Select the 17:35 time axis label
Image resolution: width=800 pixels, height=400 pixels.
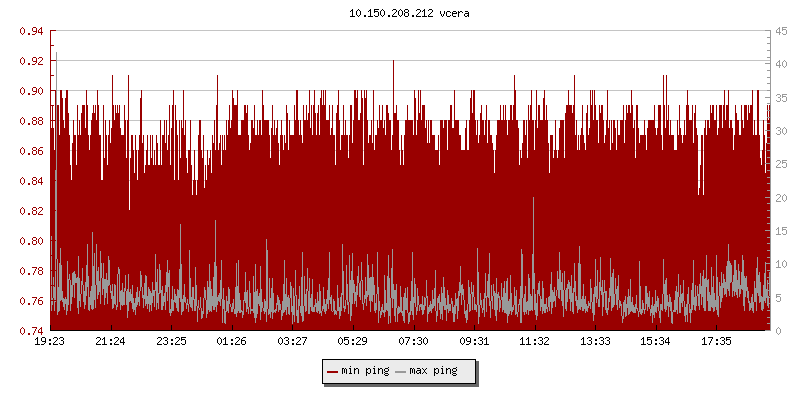click(x=717, y=342)
